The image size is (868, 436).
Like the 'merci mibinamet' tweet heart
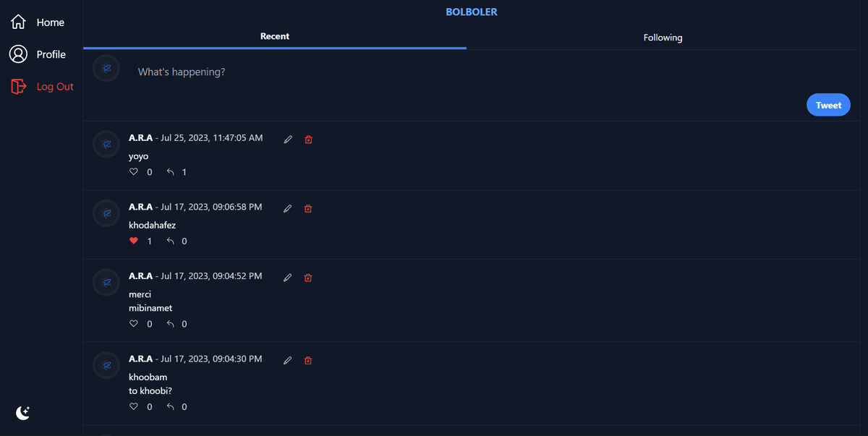tap(134, 324)
